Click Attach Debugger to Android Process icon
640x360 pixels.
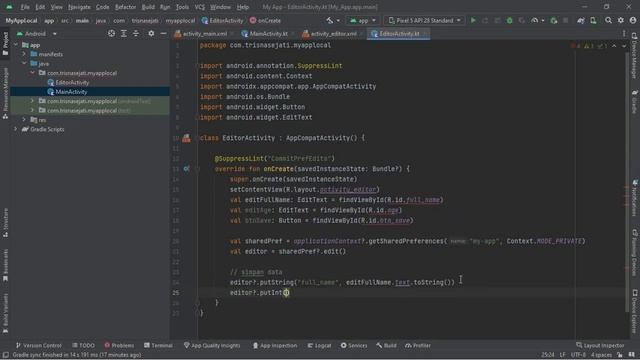pos(553,20)
